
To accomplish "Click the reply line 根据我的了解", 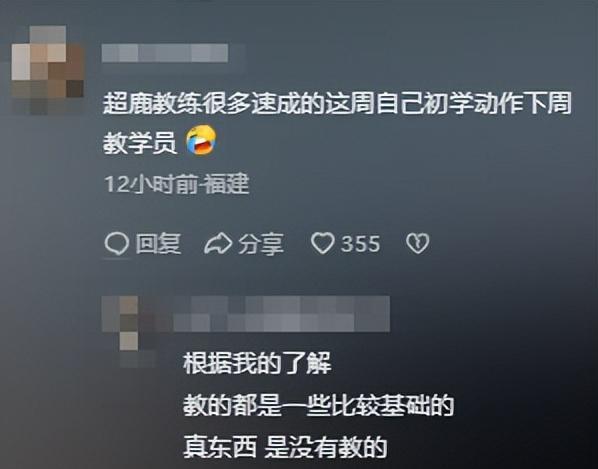I will [257, 363].
